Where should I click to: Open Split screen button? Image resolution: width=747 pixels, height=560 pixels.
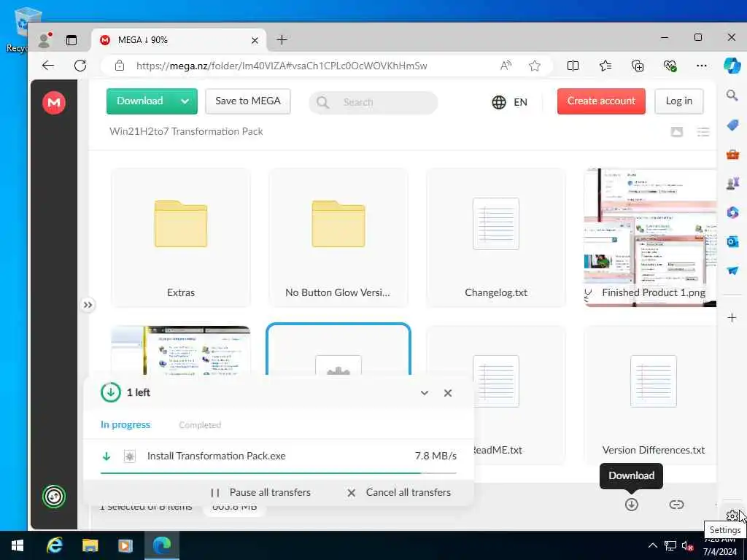[x=573, y=66]
